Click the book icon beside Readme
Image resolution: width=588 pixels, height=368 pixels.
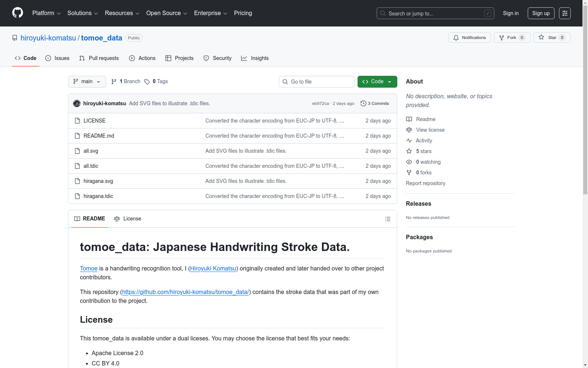(x=409, y=119)
